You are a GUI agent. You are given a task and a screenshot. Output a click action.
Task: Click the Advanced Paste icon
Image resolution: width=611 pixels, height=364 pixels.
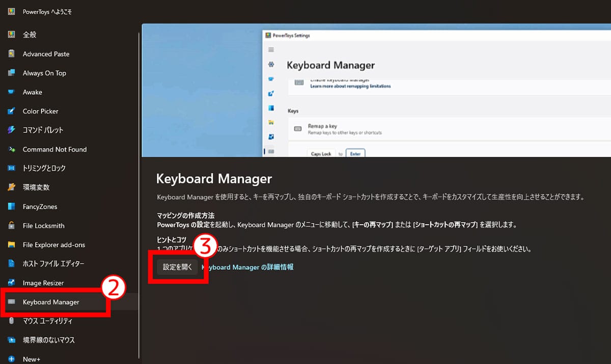click(x=12, y=54)
